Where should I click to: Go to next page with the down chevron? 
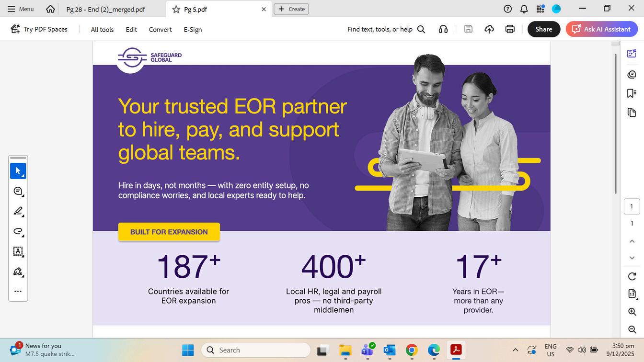(632, 258)
